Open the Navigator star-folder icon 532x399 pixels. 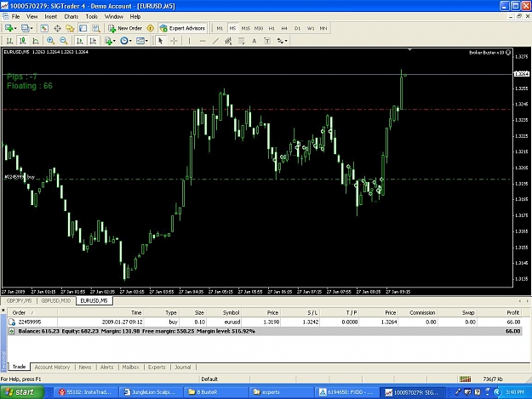pyautogui.click(x=70, y=28)
